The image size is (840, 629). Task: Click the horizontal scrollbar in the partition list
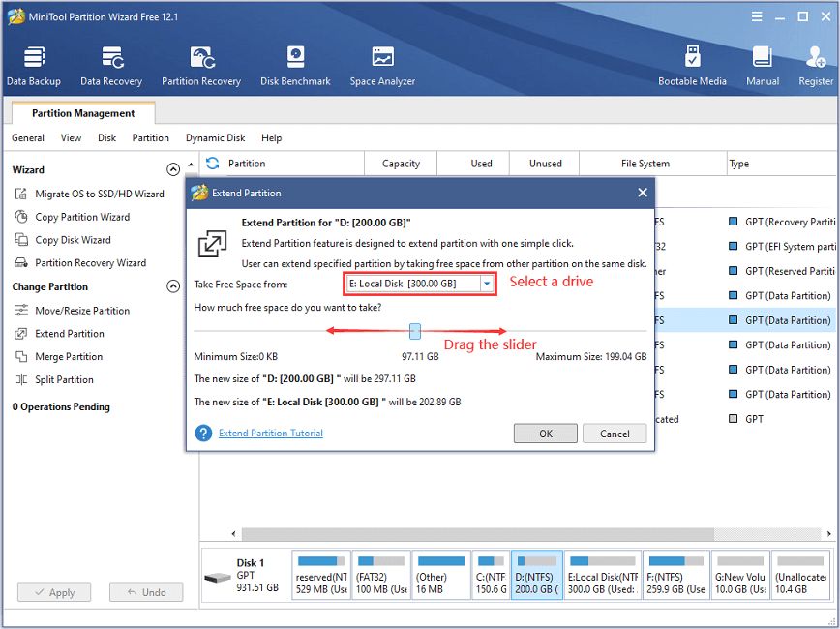477,533
